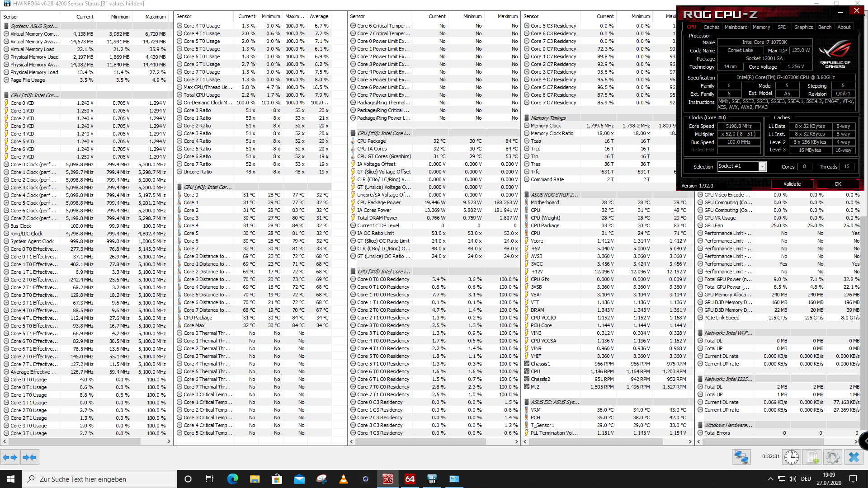Viewport: 868px width, 488px height.
Task: Open the Selection Socket #1 dropdown in CPU-Z
Action: coord(762,167)
